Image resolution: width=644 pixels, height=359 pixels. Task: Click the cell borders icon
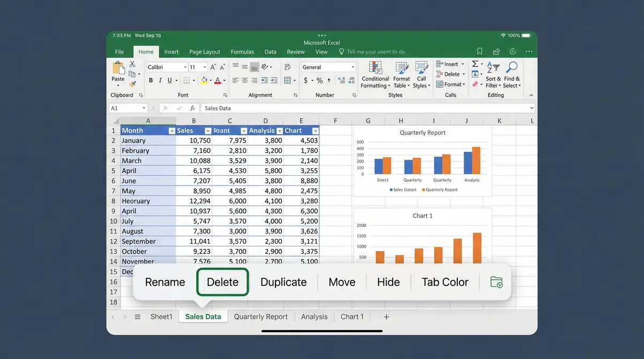pos(186,80)
